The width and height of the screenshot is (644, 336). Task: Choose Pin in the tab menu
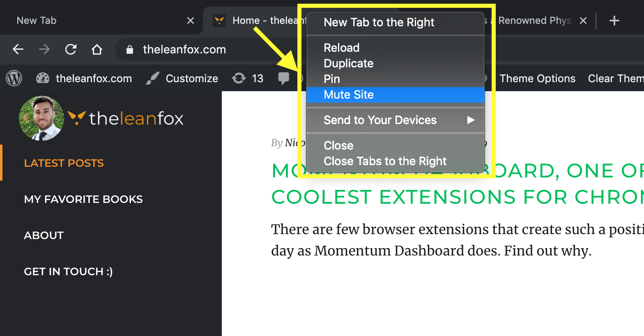tap(331, 79)
